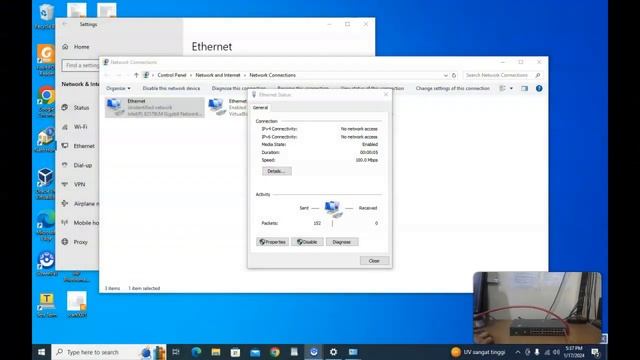Select the General tab
640x360 pixels.
(260, 108)
